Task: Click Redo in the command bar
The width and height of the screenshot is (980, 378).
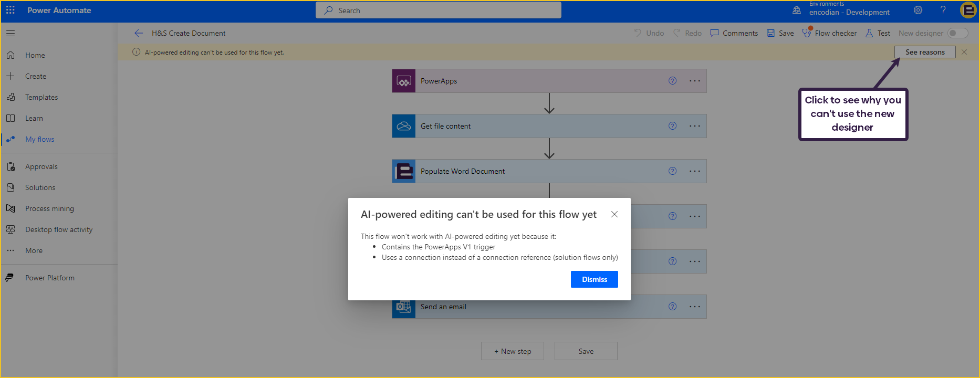Action: [x=687, y=33]
